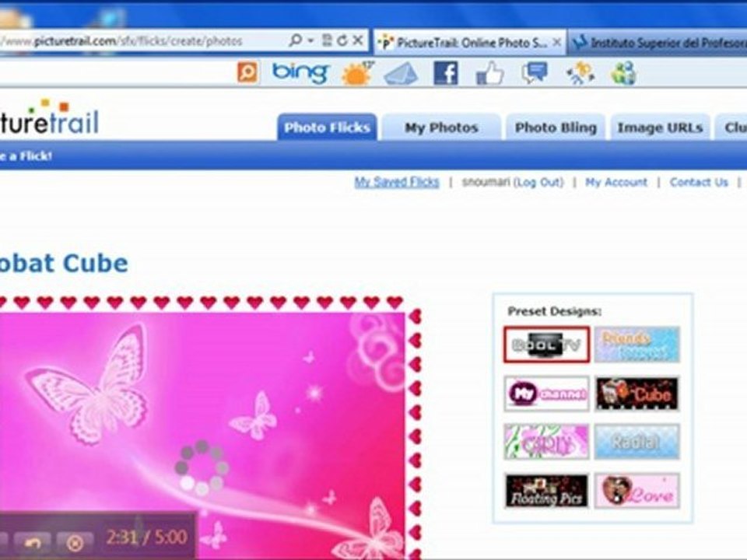Viewport: 747px width, 560px height.
Task: Click the thumbs-up Like toolbar icon
Action: tap(490, 74)
